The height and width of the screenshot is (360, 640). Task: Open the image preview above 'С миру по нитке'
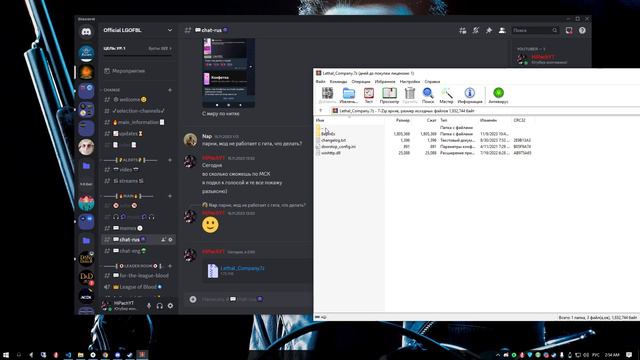point(229,73)
